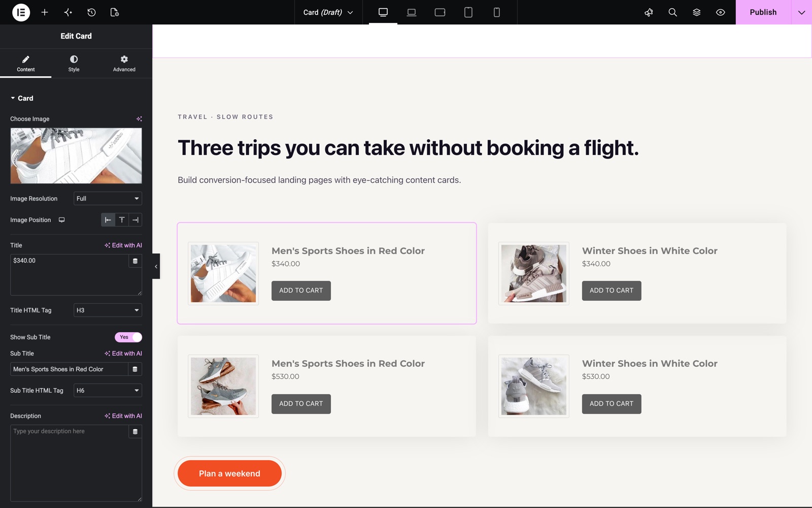Screen dimensions: 812x508
Task: Switch to Advanced tab
Action: [x=124, y=63]
